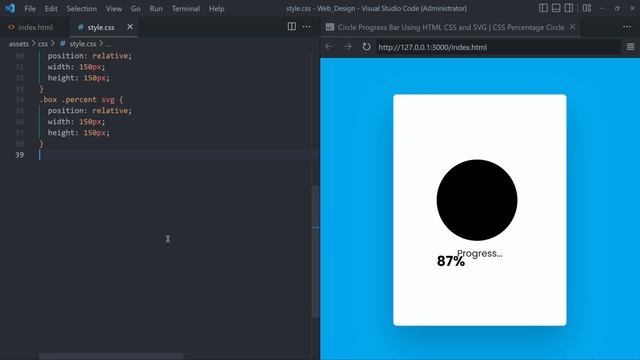
Task: Toggle the primary side bar layout
Action: coord(543,8)
